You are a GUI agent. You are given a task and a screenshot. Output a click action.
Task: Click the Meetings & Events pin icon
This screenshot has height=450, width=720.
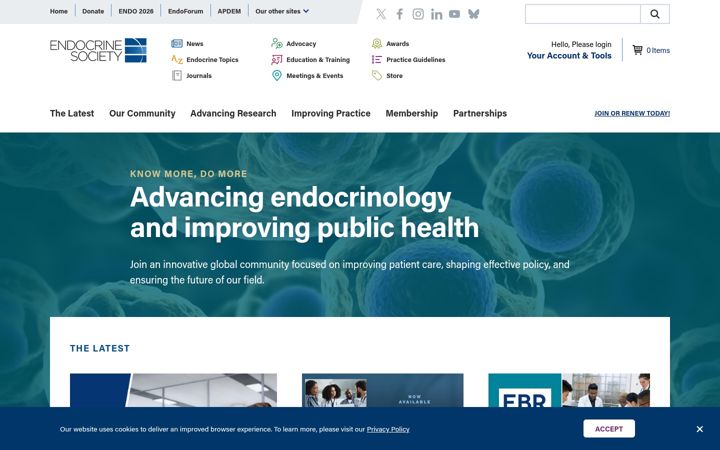click(277, 76)
